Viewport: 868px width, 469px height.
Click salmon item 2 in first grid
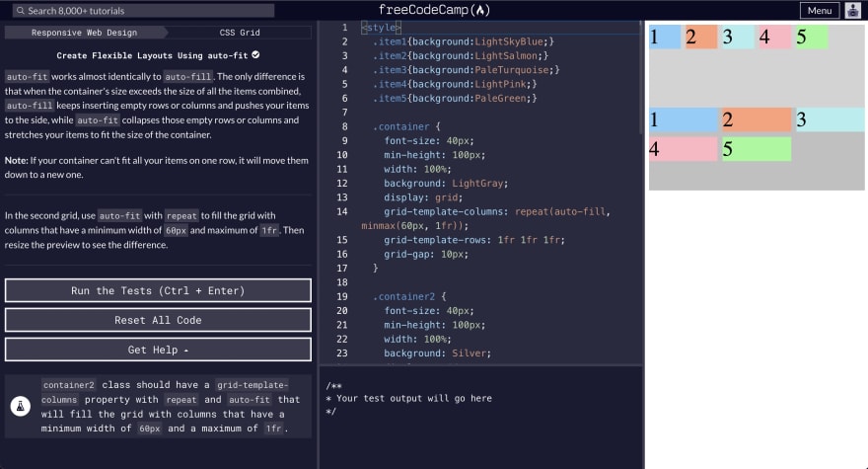(x=701, y=38)
